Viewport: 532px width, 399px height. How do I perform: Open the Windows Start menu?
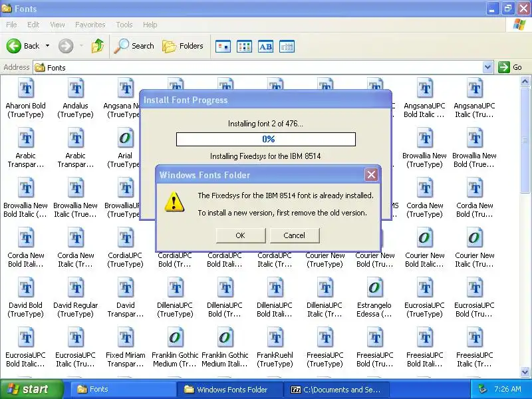tap(31, 389)
